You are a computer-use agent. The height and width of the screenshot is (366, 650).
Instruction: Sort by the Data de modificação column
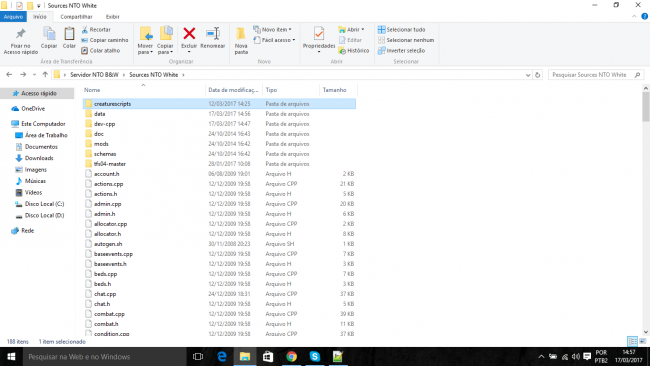click(x=233, y=90)
